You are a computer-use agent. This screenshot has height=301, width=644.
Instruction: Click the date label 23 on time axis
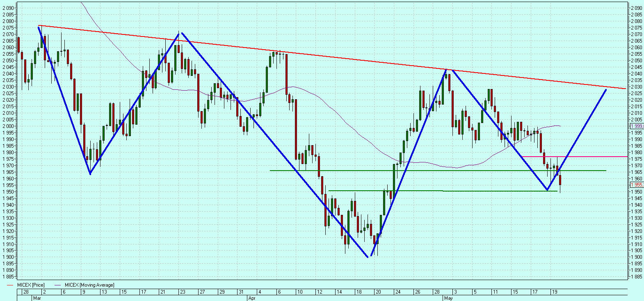(x=183, y=292)
